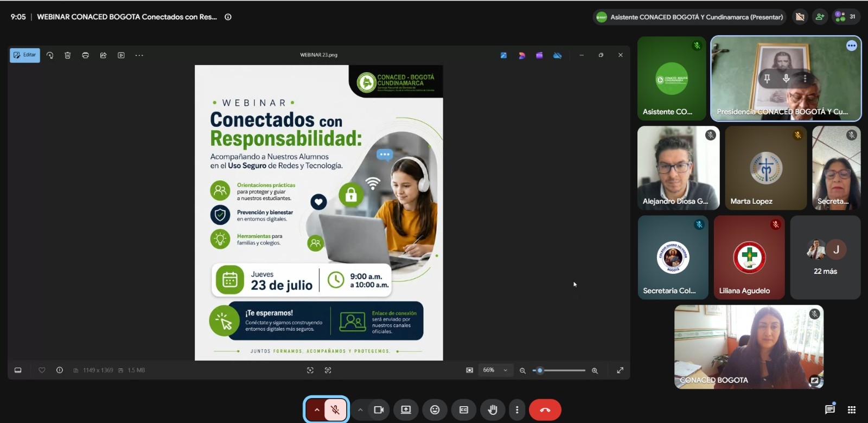Viewport: 868px width, 423px height.
Task: Rotate the image with the rotate icon
Action: [x=50, y=55]
